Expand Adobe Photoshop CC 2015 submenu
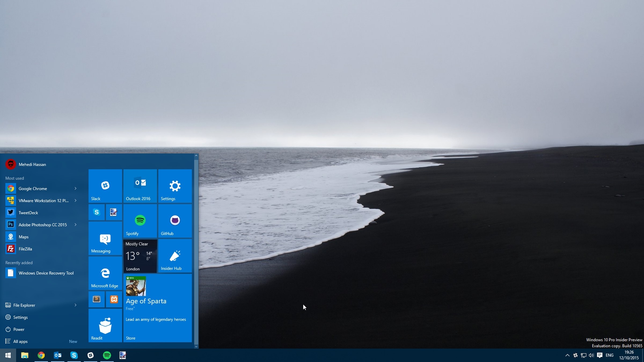Image resolution: width=644 pixels, height=362 pixels. coord(75,224)
